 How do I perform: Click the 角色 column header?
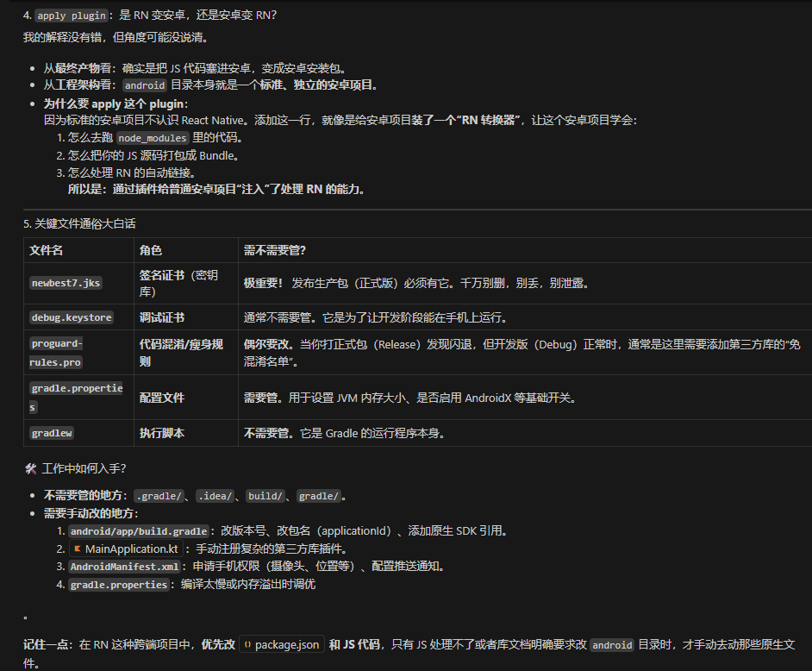[186, 250]
